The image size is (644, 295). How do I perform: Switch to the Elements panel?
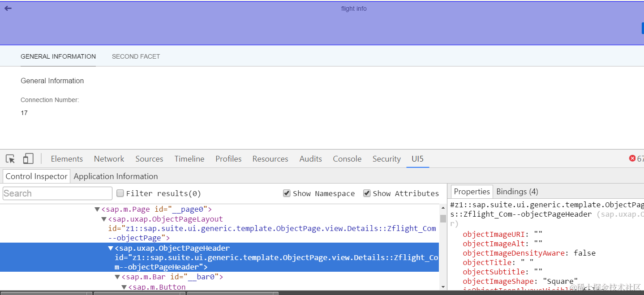(67, 159)
